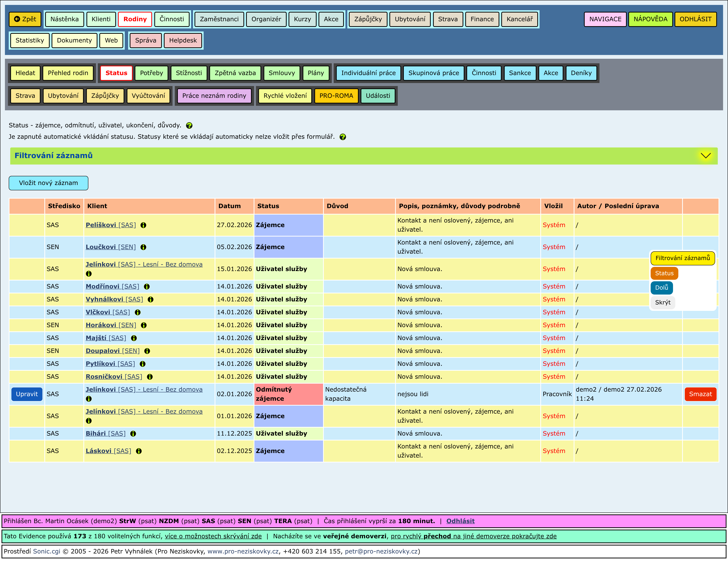Screen dimensions: 728x569
Task: Open help icon after Status description line
Action: (x=189, y=126)
